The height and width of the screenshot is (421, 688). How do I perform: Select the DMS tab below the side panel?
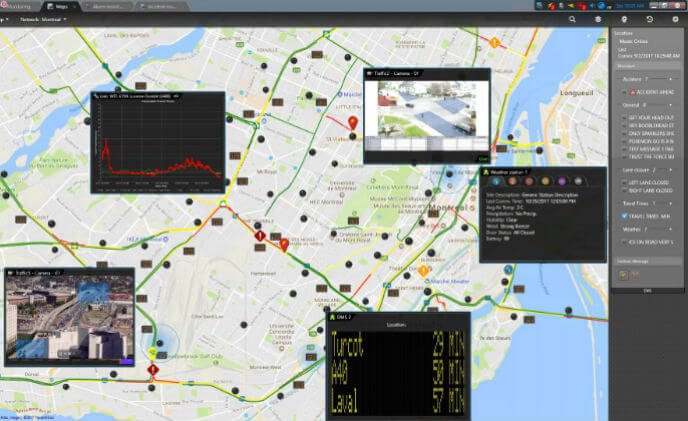click(x=647, y=291)
